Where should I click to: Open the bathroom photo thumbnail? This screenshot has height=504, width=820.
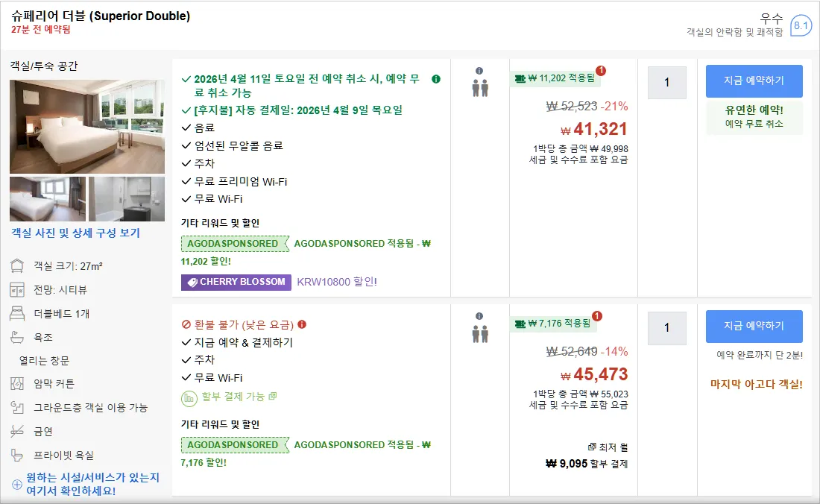click(127, 199)
